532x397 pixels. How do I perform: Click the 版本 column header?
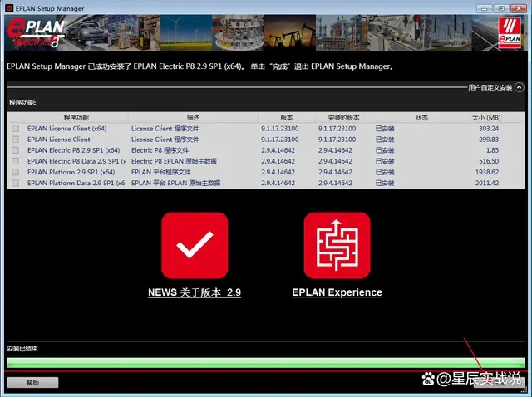coord(286,118)
